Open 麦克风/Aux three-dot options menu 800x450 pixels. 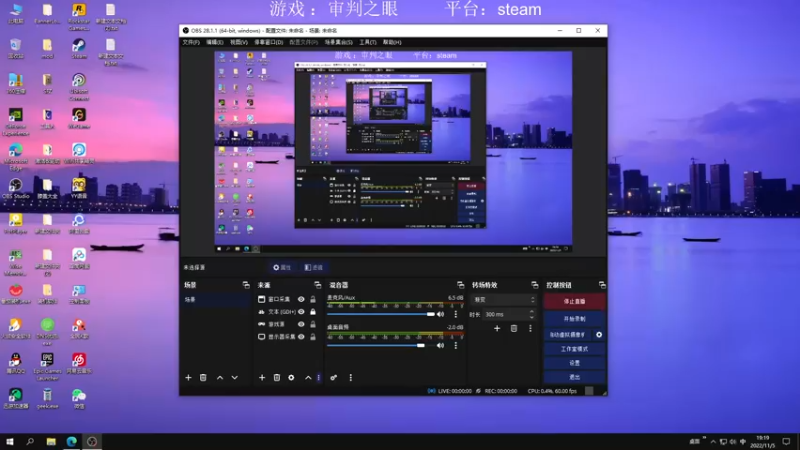pyautogui.click(x=456, y=314)
